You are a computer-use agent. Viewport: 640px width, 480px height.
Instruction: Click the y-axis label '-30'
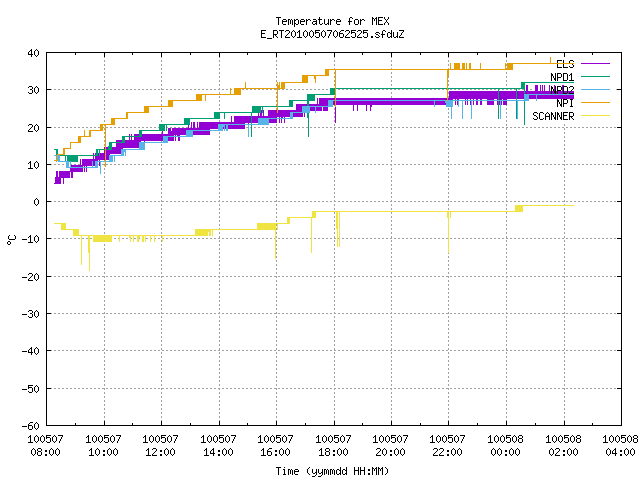31,314
